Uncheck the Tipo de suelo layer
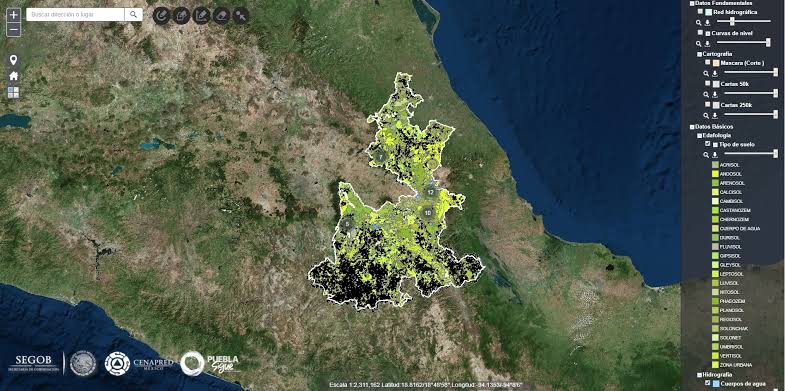Screen dimensions: 785x391 707,144
